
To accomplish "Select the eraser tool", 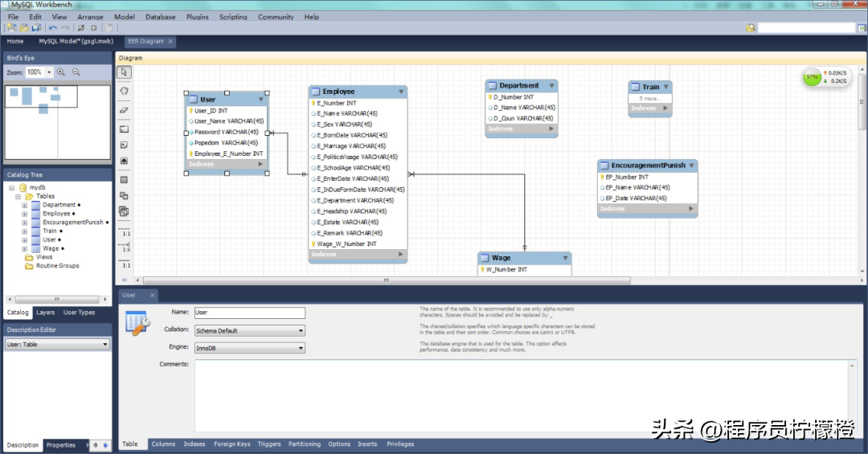I will point(125,109).
